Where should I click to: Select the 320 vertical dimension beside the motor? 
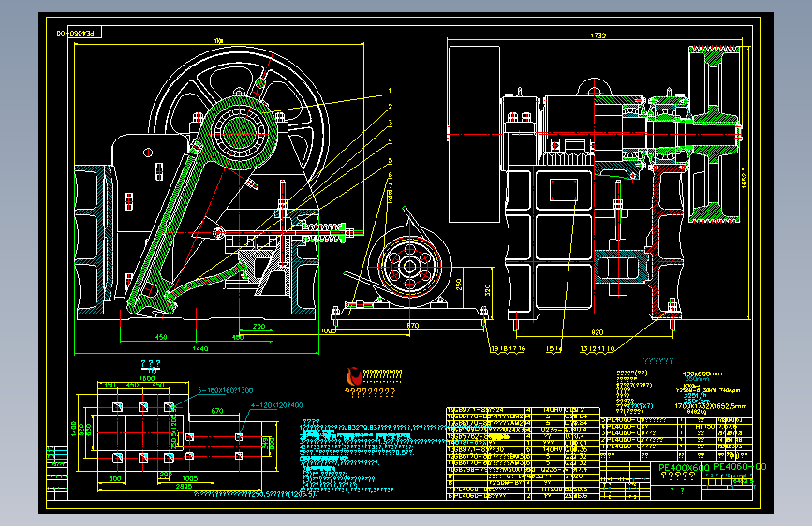[x=487, y=290]
